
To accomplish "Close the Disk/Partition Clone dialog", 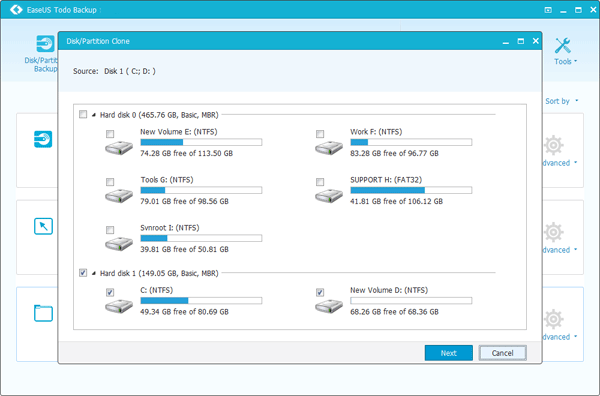I will [x=536, y=41].
